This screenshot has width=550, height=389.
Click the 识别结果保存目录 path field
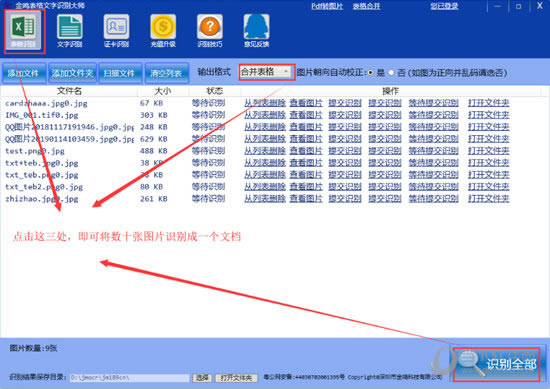pyautogui.click(x=129, y=378)
